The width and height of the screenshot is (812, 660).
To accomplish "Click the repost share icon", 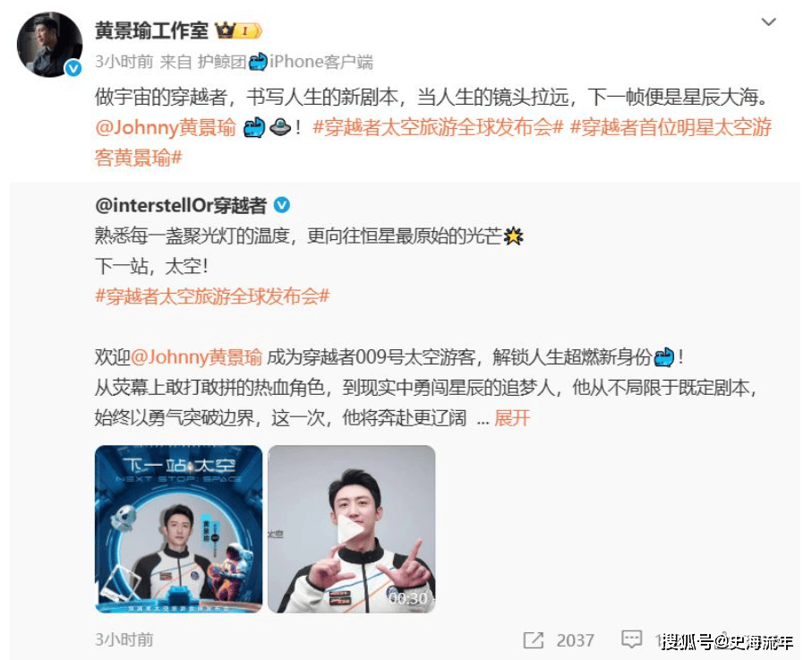I will point(533,640).
